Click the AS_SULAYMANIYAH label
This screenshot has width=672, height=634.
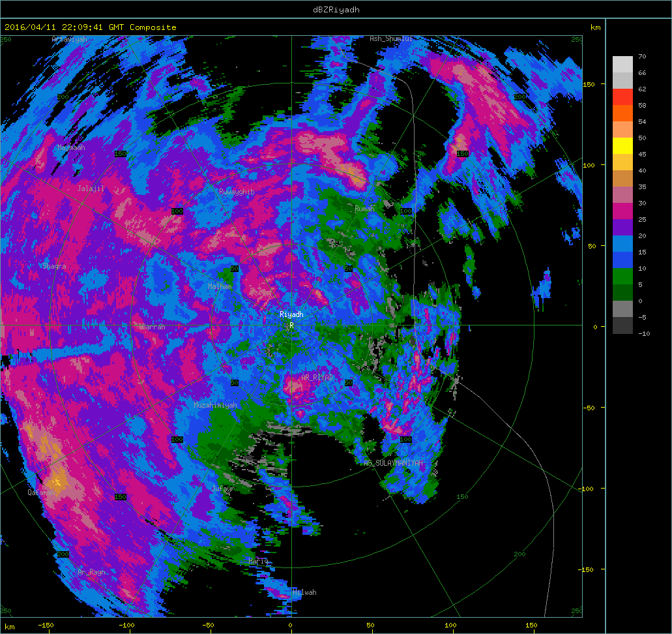click(394, 463)
